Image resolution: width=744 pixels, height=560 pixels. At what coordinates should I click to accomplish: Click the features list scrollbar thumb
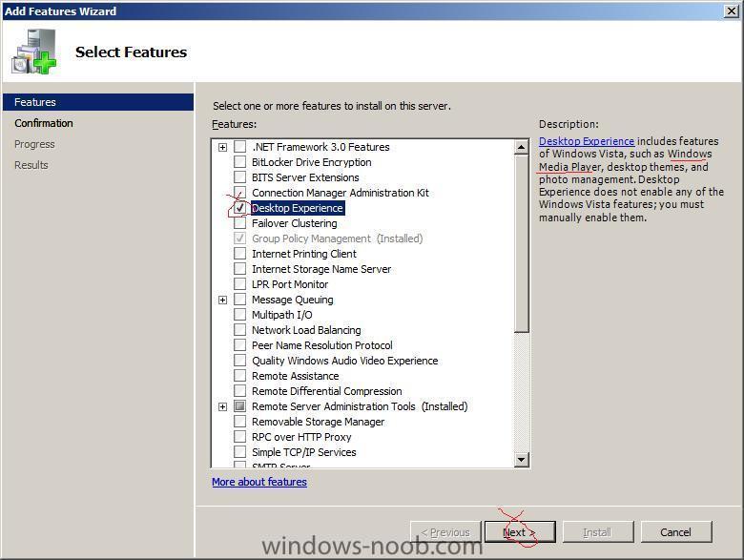(522, 243)
